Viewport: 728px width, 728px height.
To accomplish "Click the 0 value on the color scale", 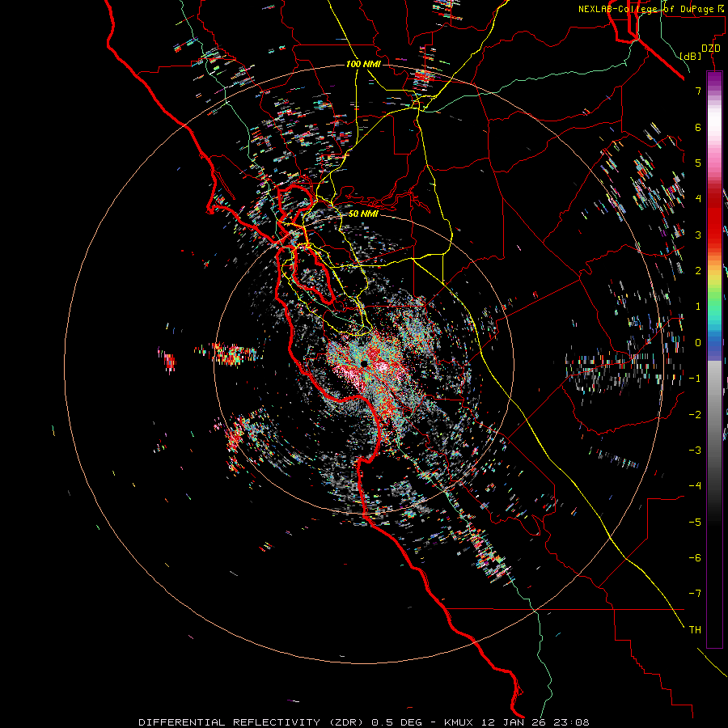I will tap(698, 343).
